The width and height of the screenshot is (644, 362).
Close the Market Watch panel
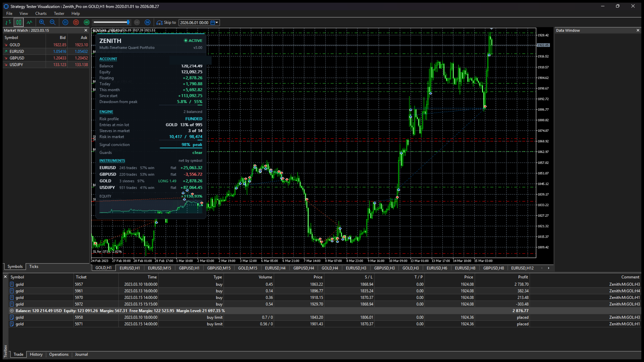86,31
